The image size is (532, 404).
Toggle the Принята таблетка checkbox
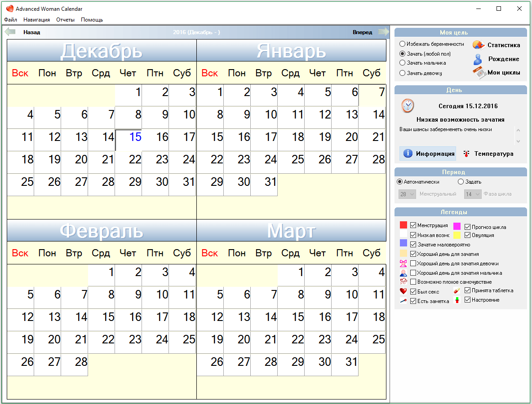coord(468,290)
